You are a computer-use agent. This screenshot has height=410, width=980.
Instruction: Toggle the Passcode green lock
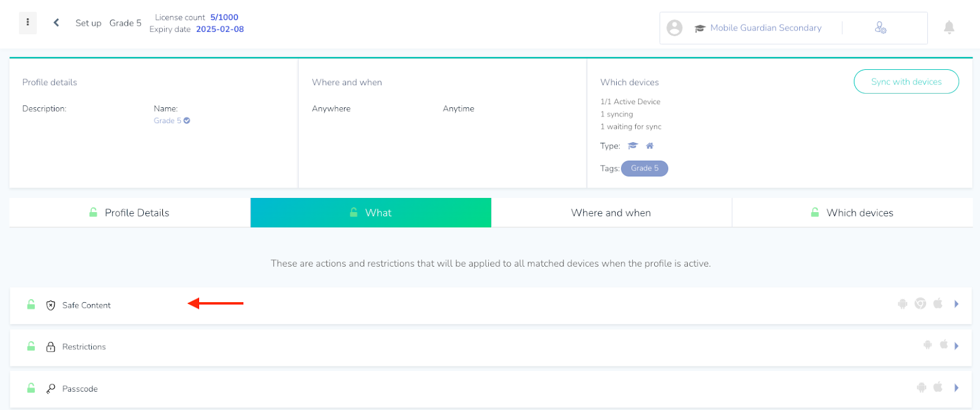pos(31,388)
